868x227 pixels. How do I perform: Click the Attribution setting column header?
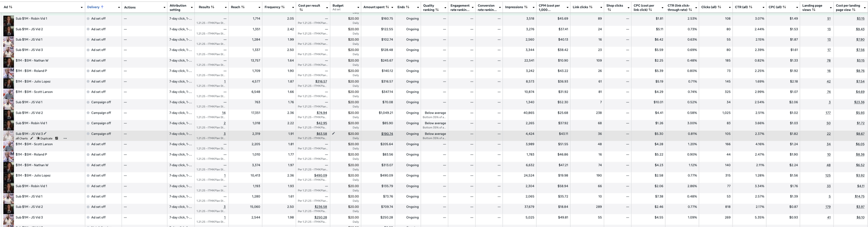pos(178,8)
